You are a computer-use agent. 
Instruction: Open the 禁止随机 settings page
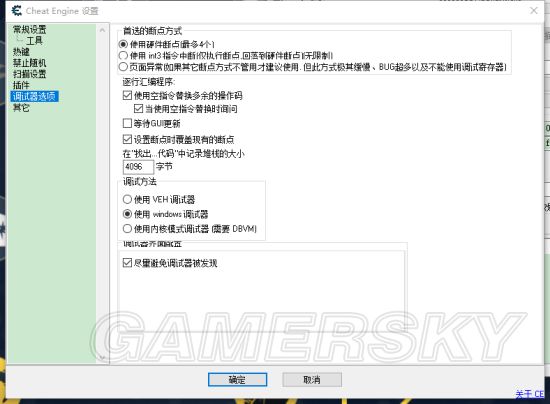(29, 63)
